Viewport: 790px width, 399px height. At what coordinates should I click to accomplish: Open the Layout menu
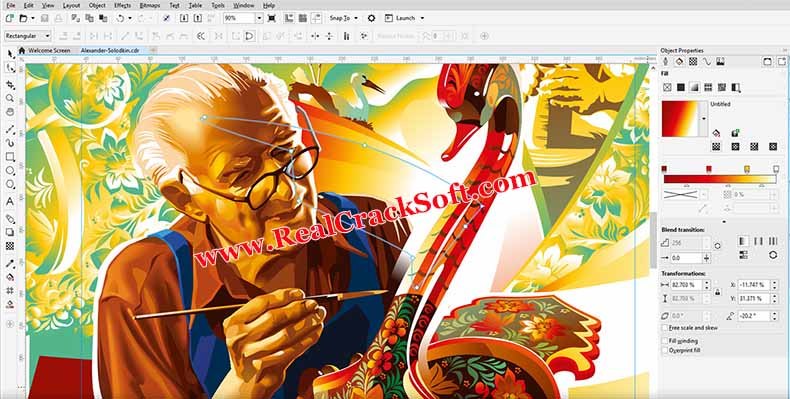click(x=71, y=6)
